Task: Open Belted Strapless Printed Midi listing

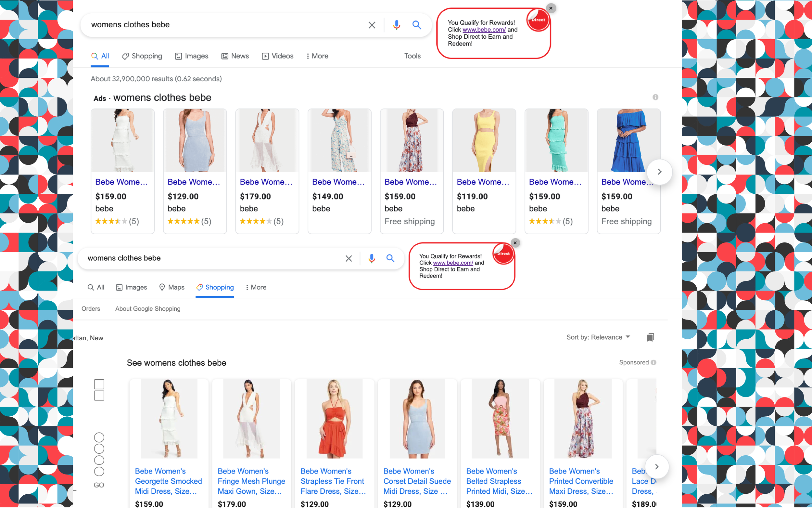Action: pos(499,481)
